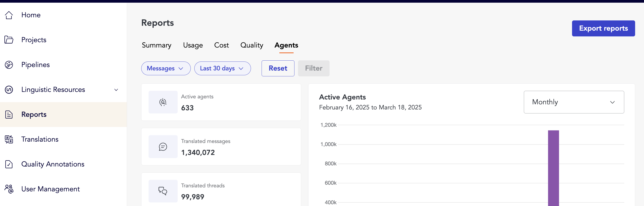This screenshot has height=206, width=644.
Task: Click the Linguistic Resources icon
Action: point(9,89)
